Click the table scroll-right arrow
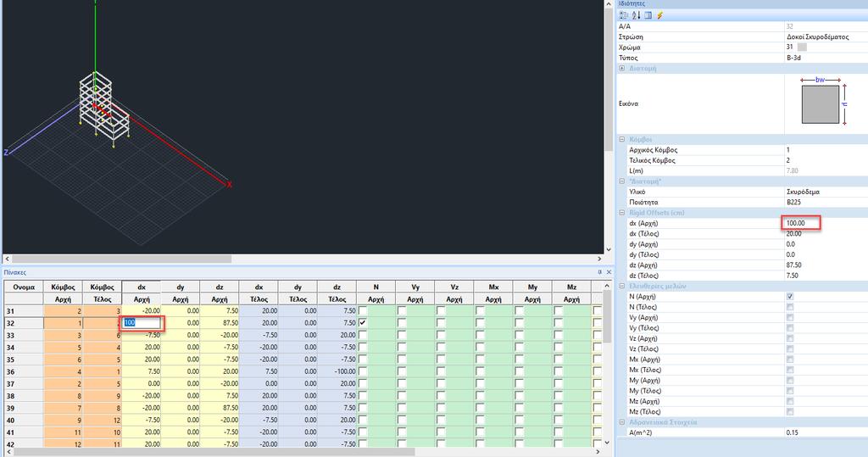Image resolution: width=868 pixels, height=457 pixels. 598,452
